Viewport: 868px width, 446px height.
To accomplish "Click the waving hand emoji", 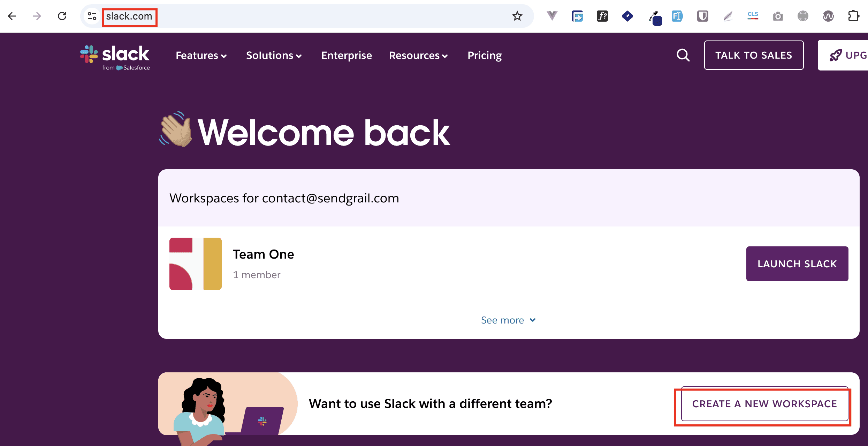I will click(176, 130).
